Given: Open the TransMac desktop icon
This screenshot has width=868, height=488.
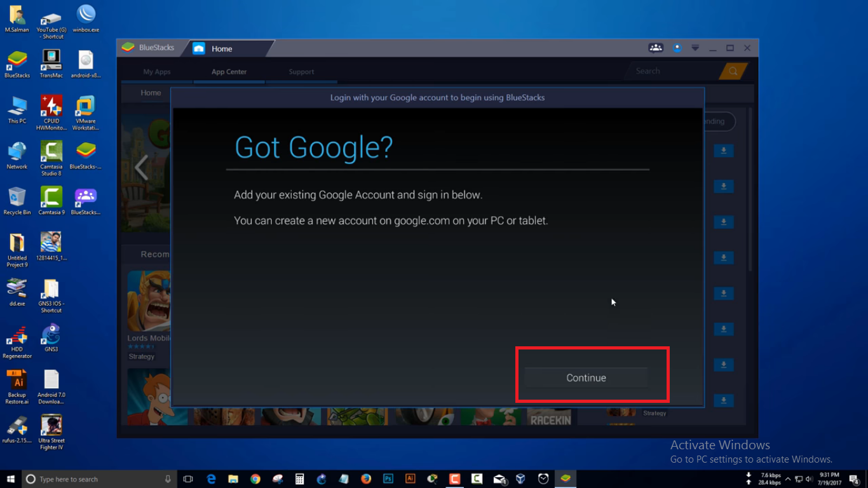Looking at the screenshot, I should point(51,64).
